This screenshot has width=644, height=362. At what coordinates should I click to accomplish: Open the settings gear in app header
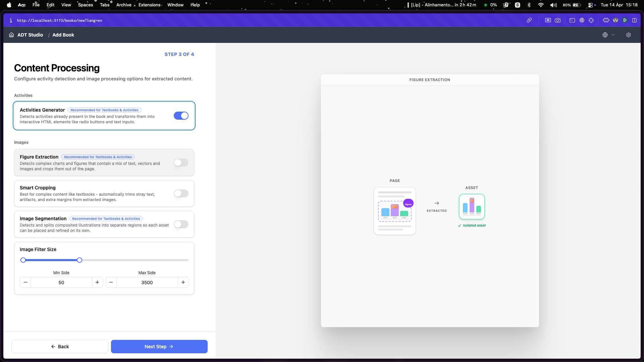(629, 35)
